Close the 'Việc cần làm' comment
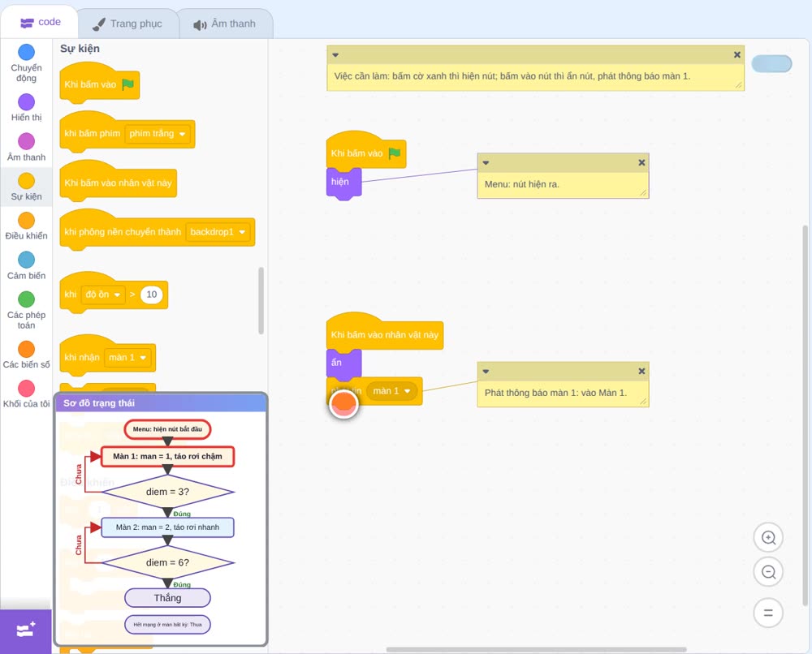The image size is (812, 654). coord(737,55)
